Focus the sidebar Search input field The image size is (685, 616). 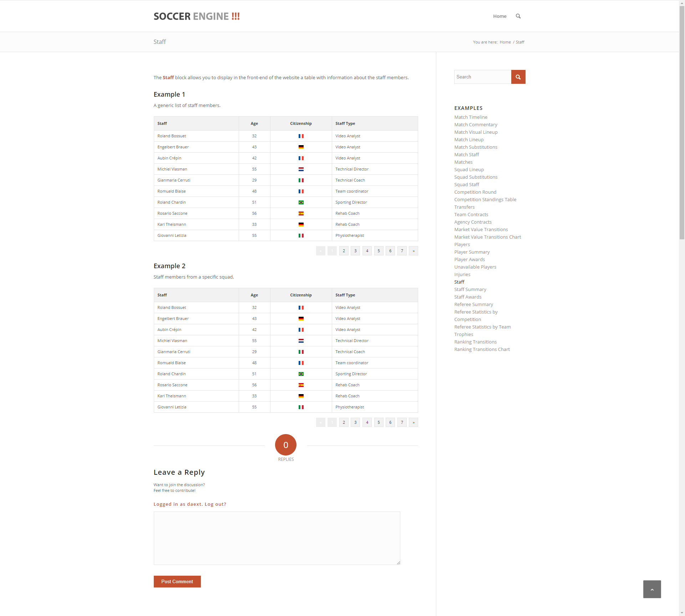point(482,77)
